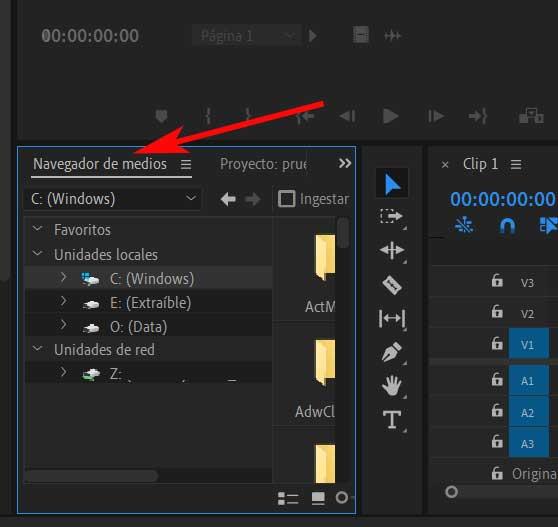The height and width of the screenshot is (527, 558).
Task: Adjust the Media Browser thumbnail zoom slider
Action: tap(342, 497)
